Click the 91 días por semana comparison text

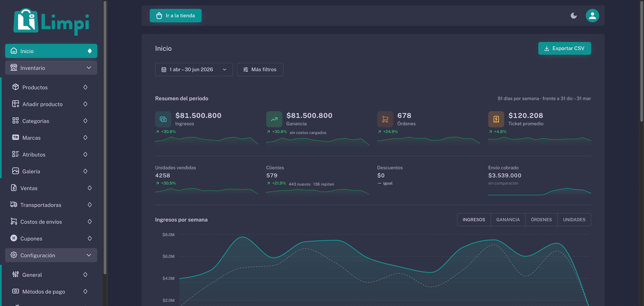[x=544, y=98]
